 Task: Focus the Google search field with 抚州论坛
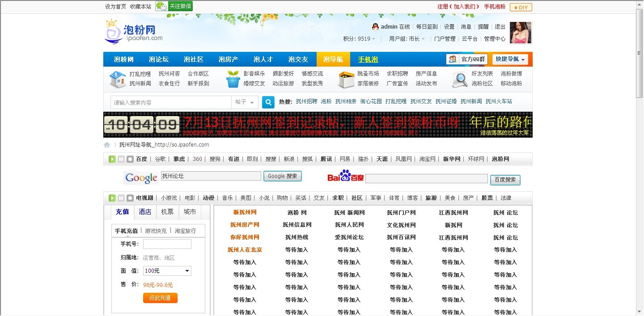pos(211,176)
